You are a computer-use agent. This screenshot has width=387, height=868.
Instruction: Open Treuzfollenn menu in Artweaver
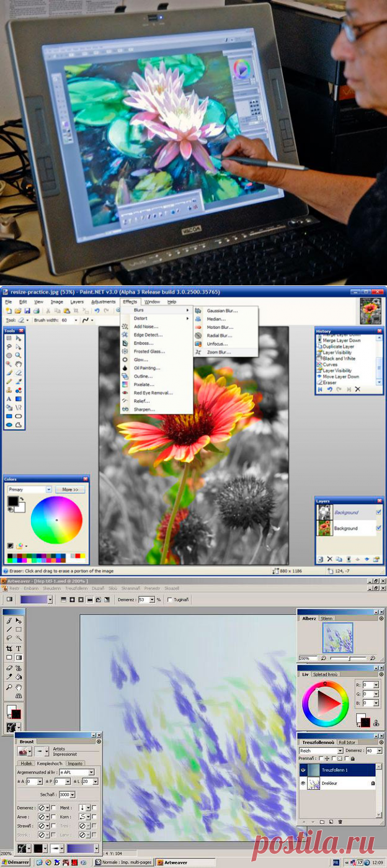[x=76, y=588]
